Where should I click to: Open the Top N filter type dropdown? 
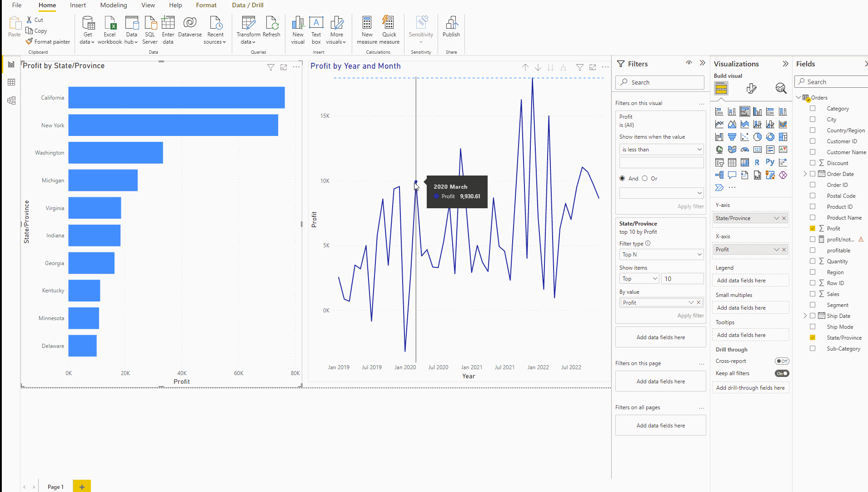pyautogui.click(x=661, y=254)
